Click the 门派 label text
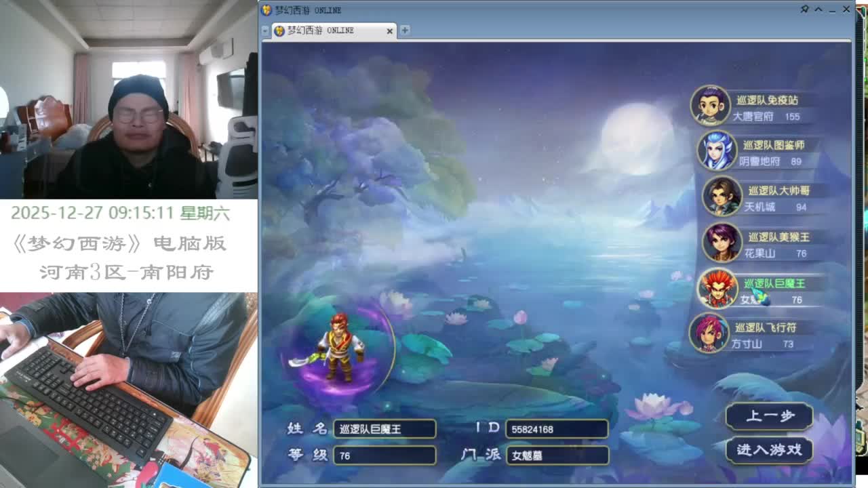This screenshot has width=868, height=488. 480,455
